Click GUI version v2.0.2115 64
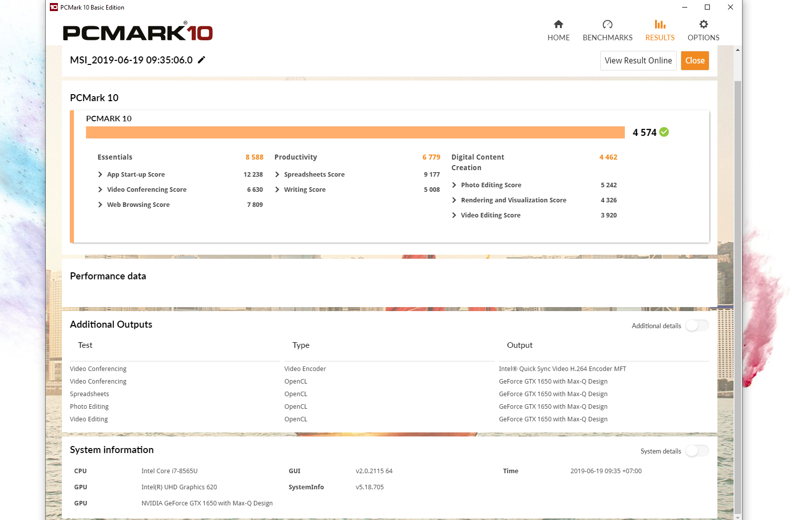 click(374, 471)
